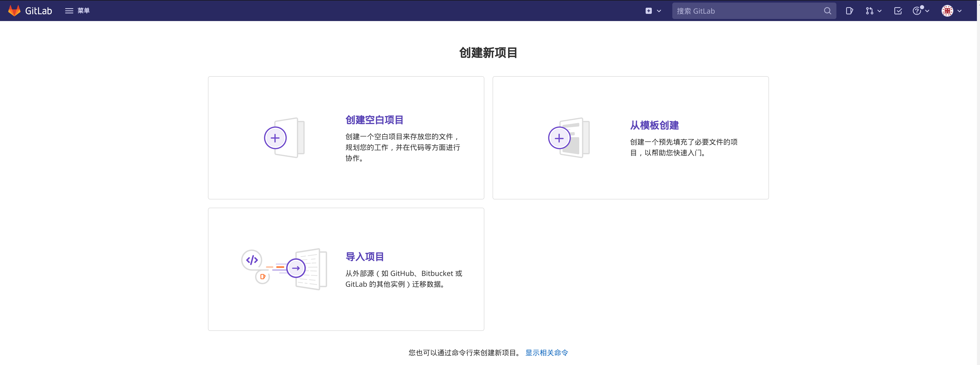Click the import project description text

(x=404, y=279)
